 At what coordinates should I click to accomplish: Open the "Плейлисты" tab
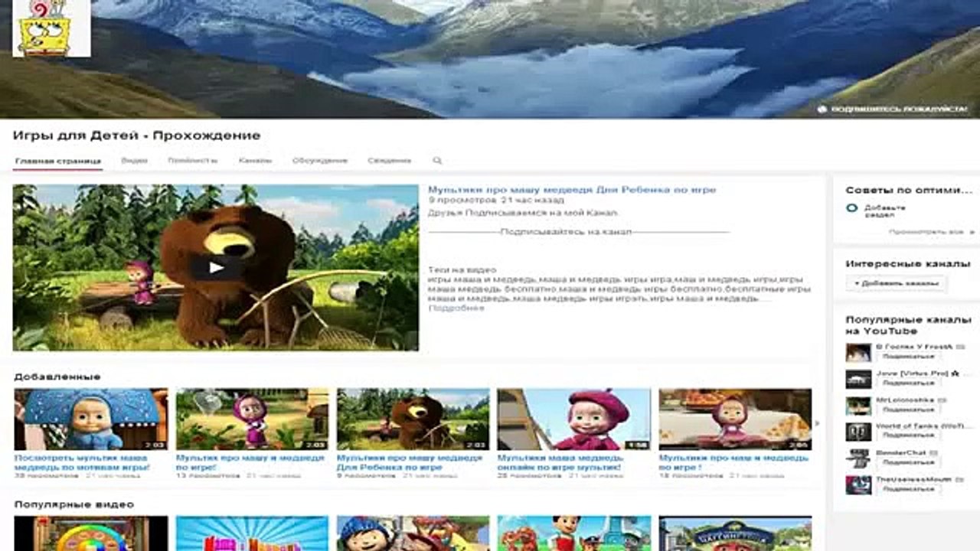[193, 161]
